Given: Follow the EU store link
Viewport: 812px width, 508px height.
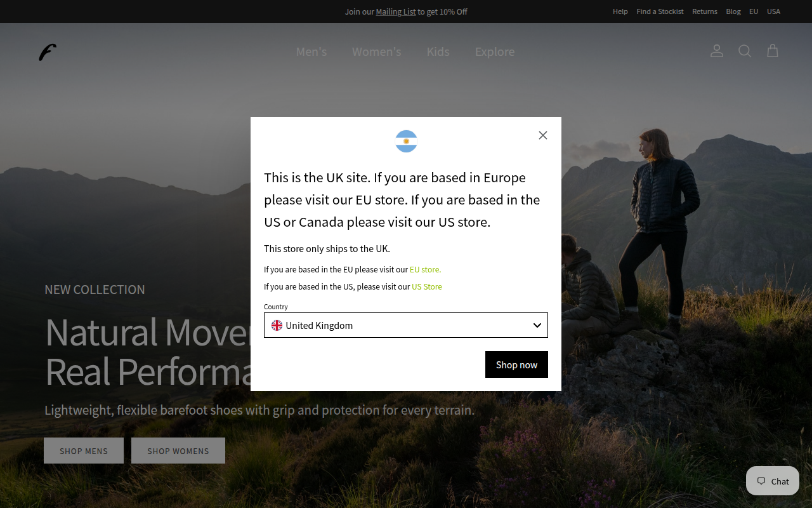Looking at the screenshot, I should coord(425,269).
